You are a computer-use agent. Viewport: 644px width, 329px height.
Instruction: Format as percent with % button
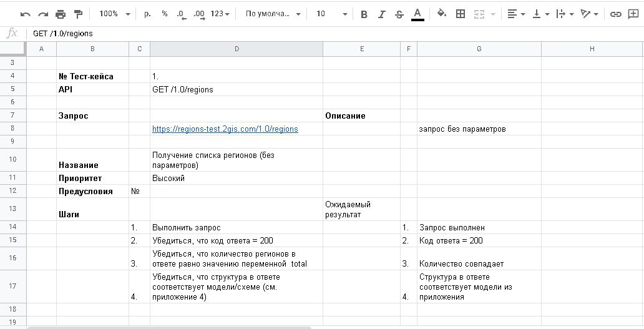coord(165,14)
